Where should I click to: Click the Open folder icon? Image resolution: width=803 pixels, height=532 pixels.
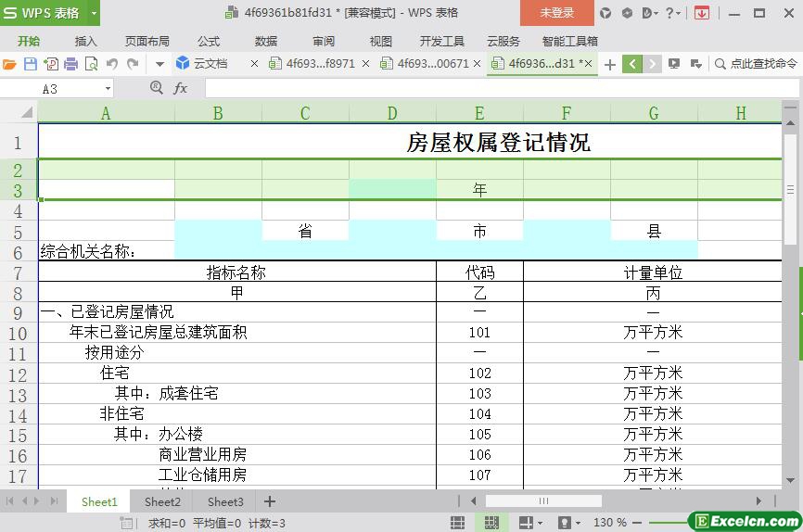(10, 64)
